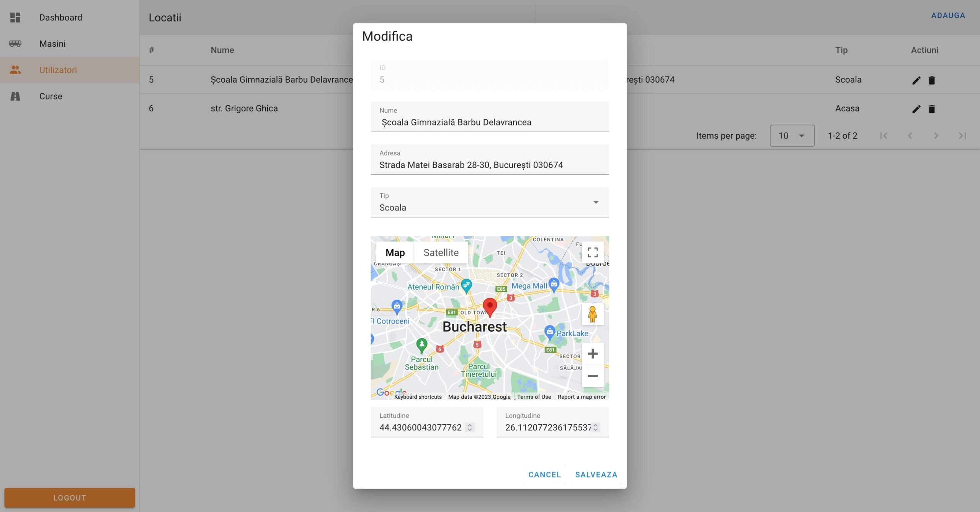
Task: Open Utilizatori from the sidebar
Action: click(70, 70)
